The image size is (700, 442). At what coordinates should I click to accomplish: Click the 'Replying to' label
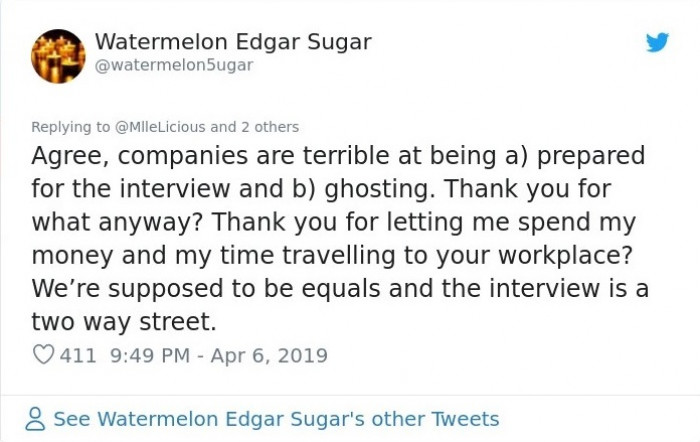coord(70,127)
